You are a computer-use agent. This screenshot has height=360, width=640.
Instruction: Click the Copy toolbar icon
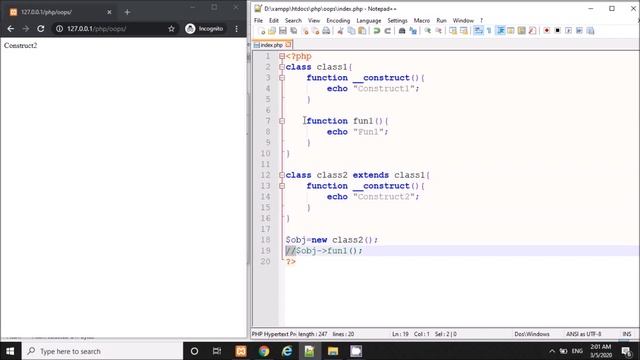[351, 31]
